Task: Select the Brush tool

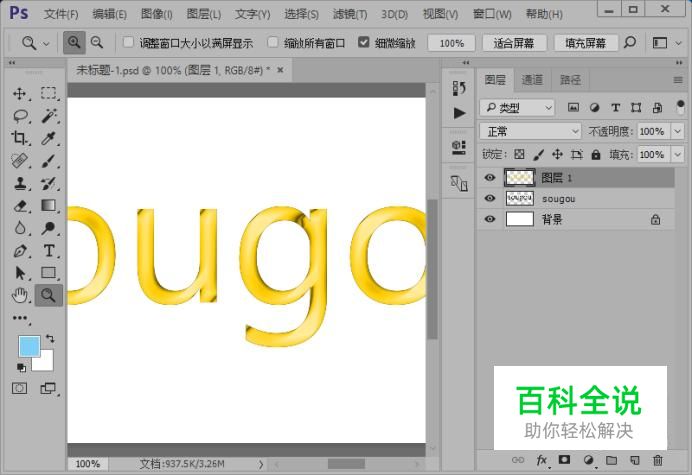Action: tap(49, 161)
